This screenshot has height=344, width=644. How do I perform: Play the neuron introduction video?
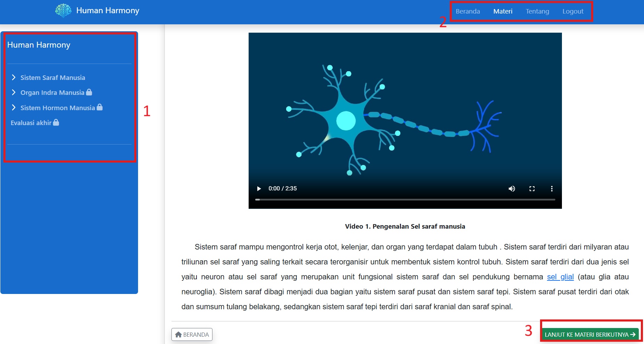click(259, 189)
